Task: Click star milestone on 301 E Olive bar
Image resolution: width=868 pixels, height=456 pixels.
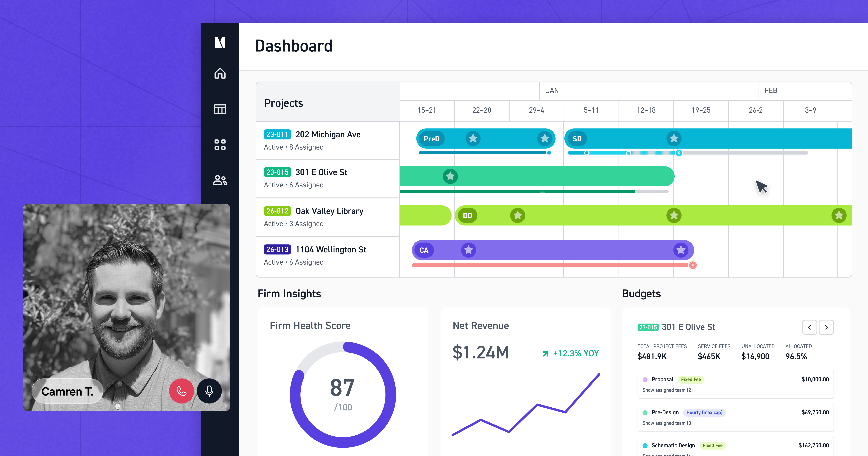Action: point(450,176)
